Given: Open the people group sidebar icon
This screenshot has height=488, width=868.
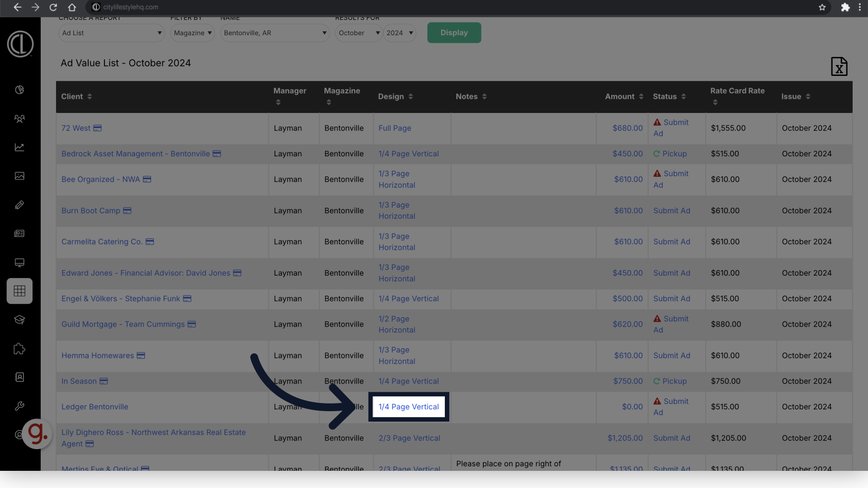Looking at the screenshot, I should click(19, 118).
